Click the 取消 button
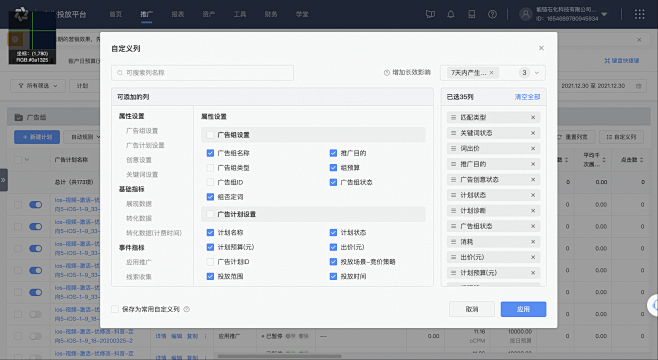Screen dimensions: 658x360 click(x=472, y=309)
